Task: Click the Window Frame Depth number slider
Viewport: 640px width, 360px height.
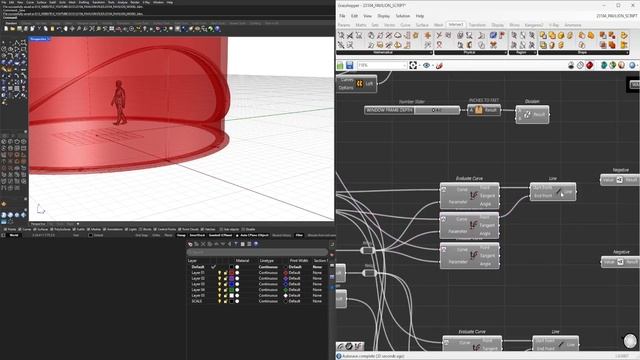Action: [412, 110]
